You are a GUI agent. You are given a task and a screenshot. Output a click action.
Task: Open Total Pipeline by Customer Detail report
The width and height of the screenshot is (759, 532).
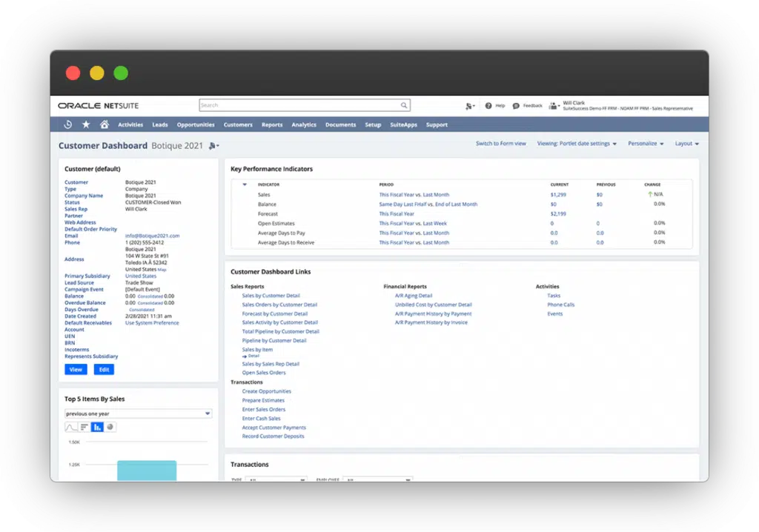pos(281,332)
